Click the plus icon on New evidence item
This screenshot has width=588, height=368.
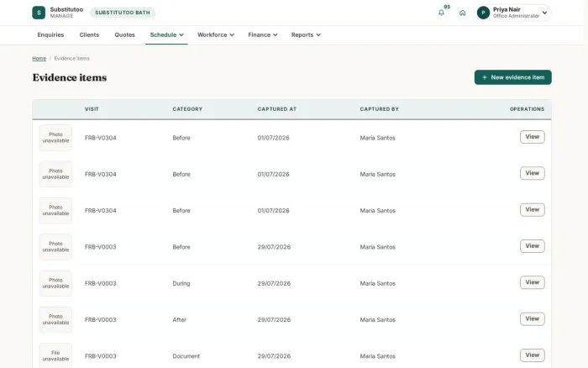coord(484,77)
